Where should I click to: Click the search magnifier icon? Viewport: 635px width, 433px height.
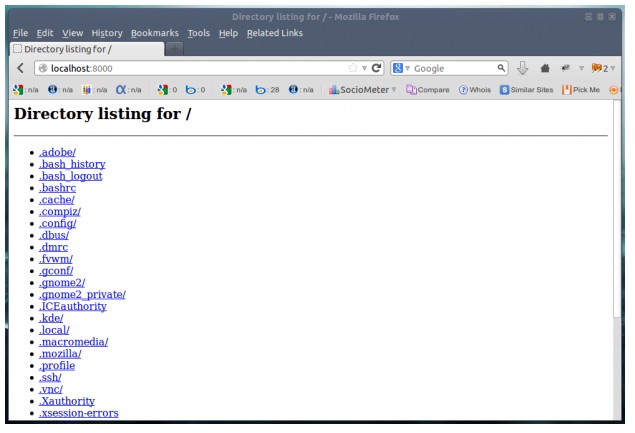click(501, 68)
